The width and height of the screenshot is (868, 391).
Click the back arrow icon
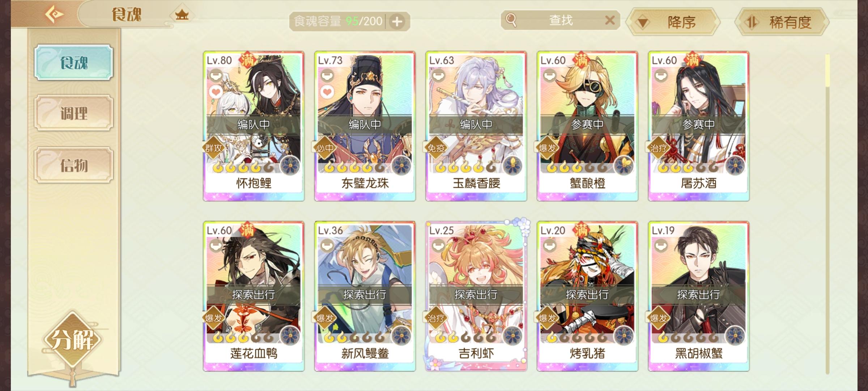[54, 14]
